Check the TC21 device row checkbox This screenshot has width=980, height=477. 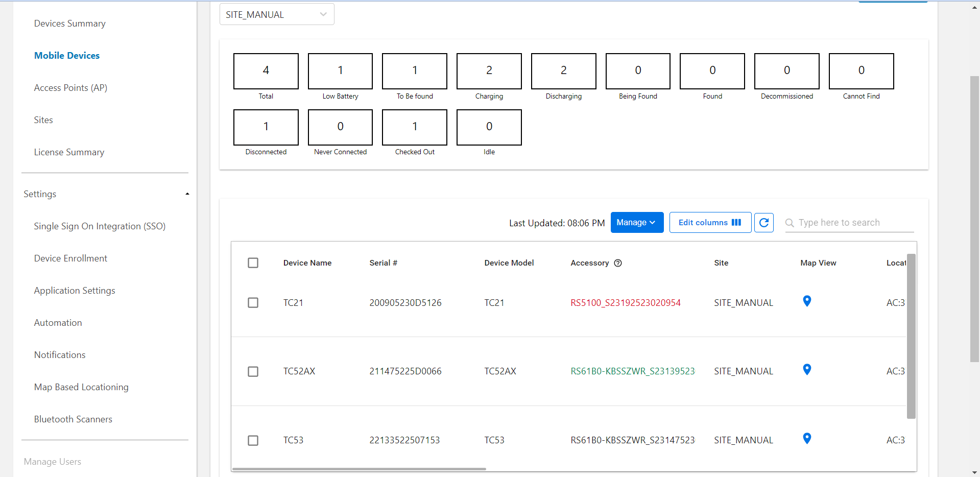click(253, 303)
